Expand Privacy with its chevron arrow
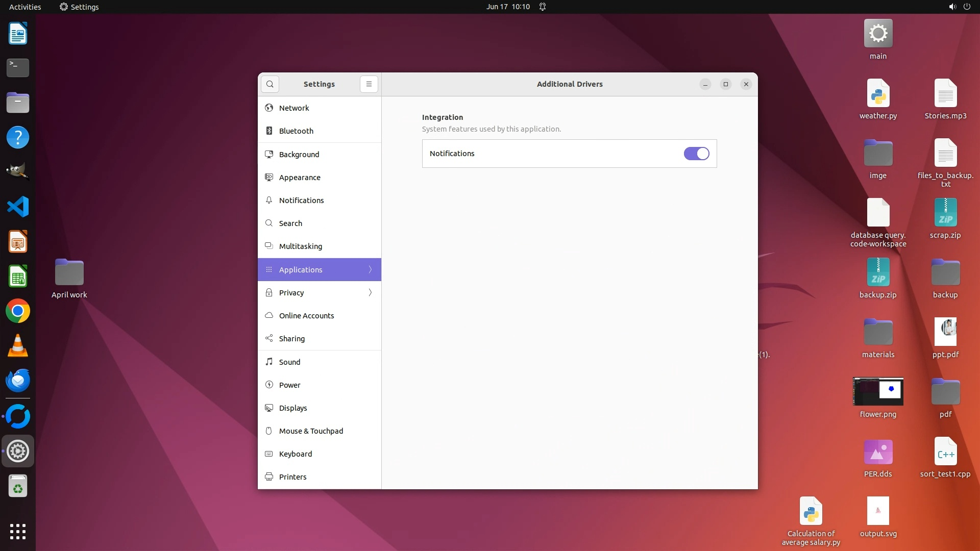Viewport: 980px width, 551px height. (370, 293)
